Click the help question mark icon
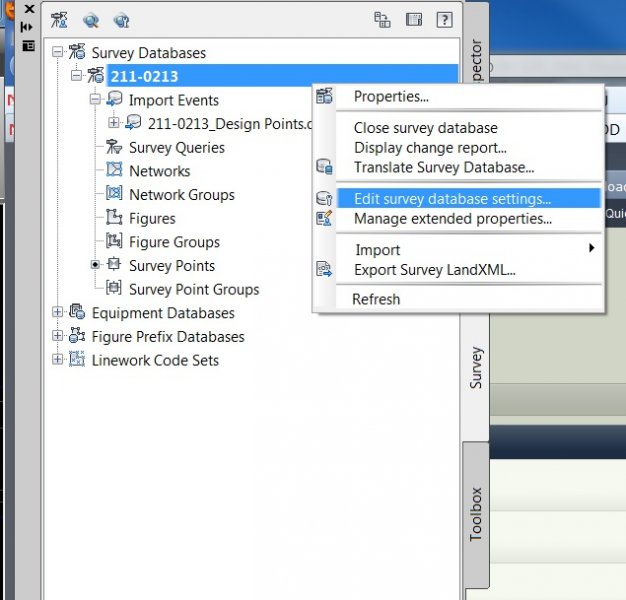This screenshot has width=626, height=600. (x=444, y=19)
